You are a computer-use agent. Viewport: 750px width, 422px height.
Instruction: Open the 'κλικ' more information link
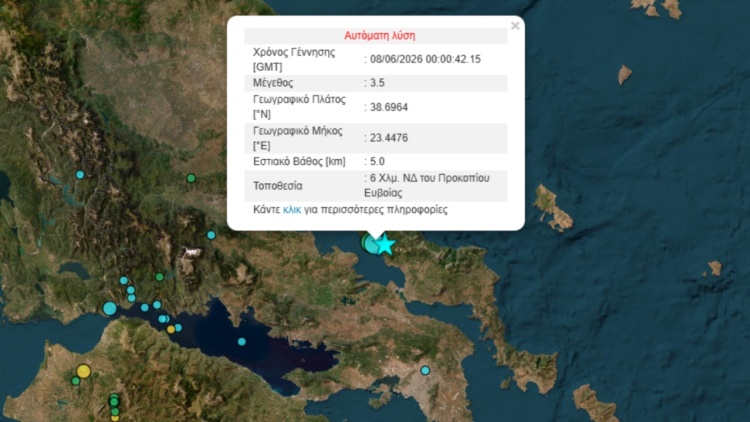(x=292, y=210)
